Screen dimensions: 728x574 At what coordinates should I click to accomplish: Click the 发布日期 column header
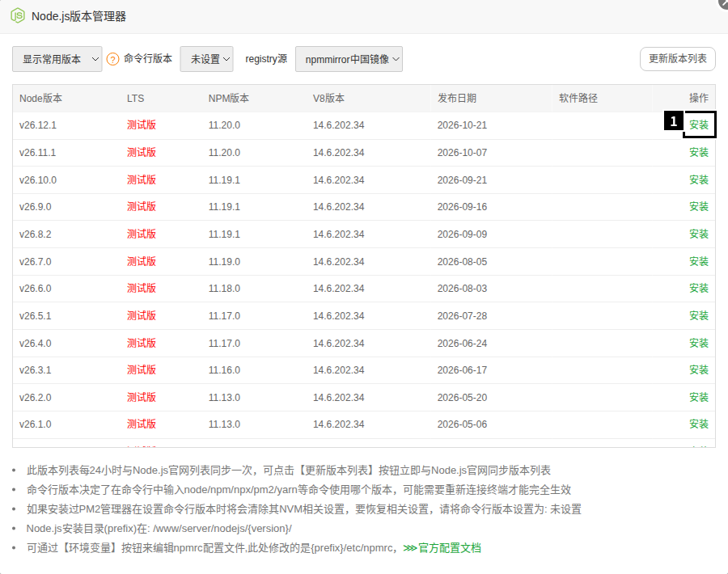[x=457, y=99]
